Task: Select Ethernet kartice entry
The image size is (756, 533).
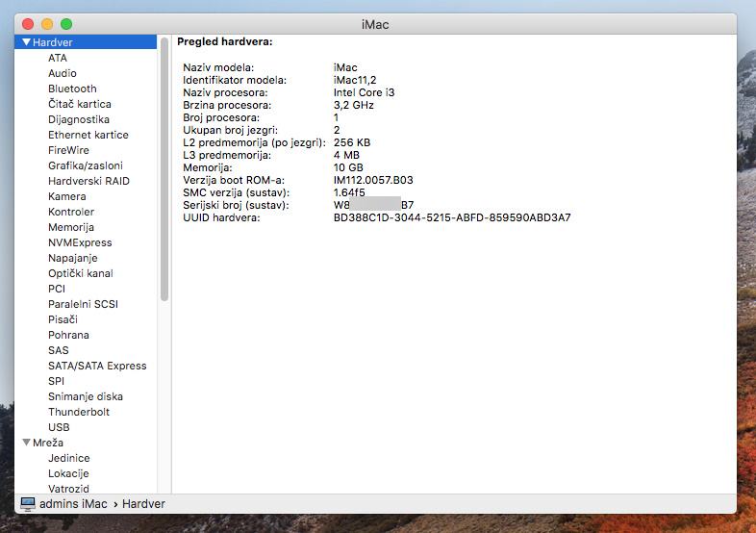Action: 88,135
